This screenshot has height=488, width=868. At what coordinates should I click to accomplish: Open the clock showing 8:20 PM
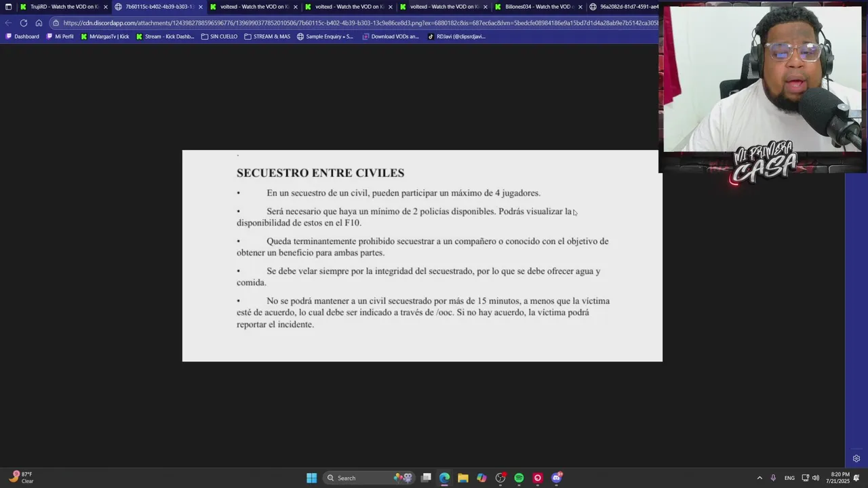[840, 478]
